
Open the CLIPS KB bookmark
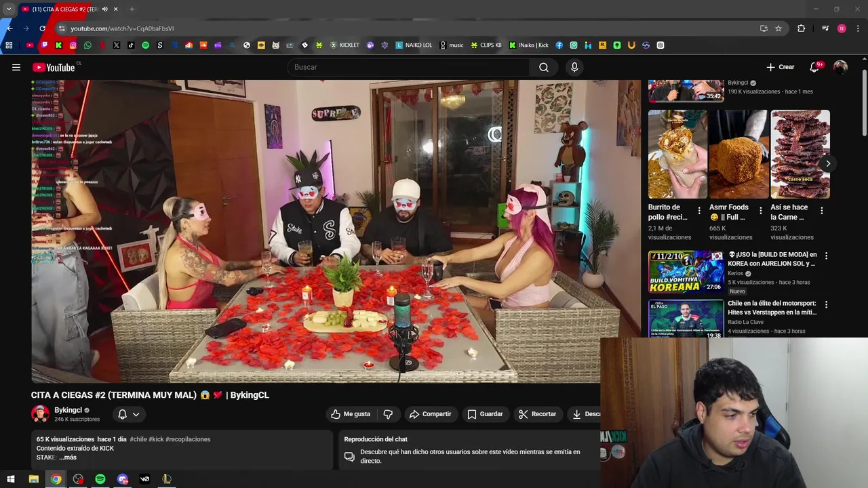pyautogui.click(x=486, y=45)
